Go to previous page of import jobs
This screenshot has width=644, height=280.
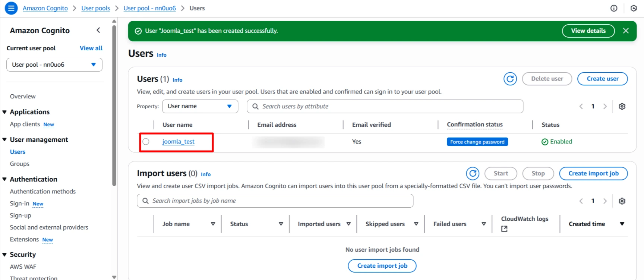click(581, 201)
